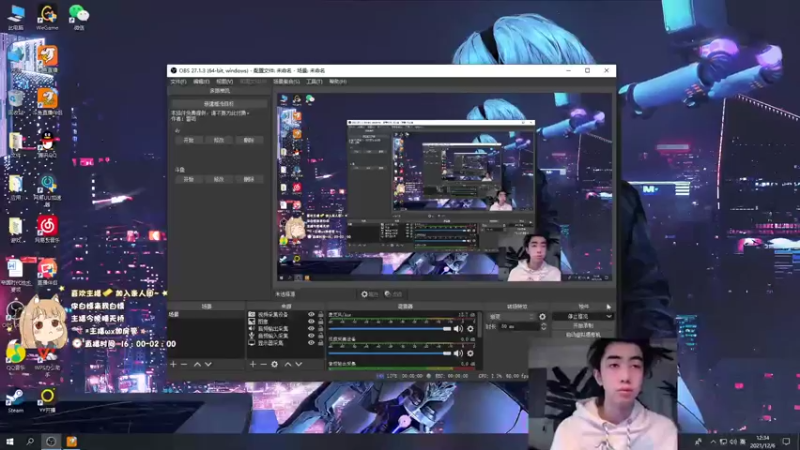
Task: Open source properties via the sources toolbar gear
Action: click(x=274, y=364)
